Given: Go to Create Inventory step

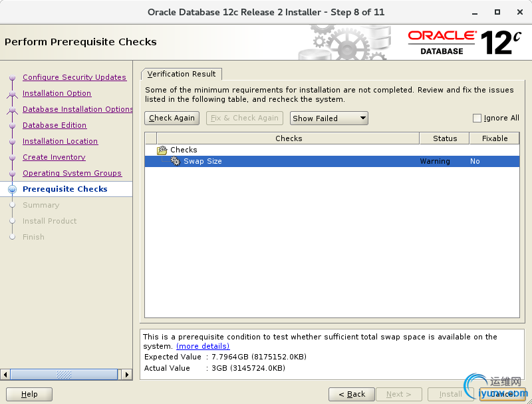Looking at the screenshot, I should click(54, 157).
